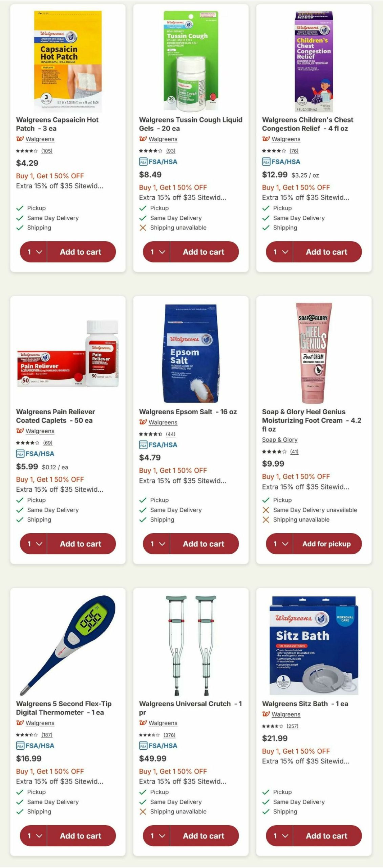The image size is (383, 868).
Task: Click FSA/HSA icon on Tussin Cough Gels
Action: [143, 162]
